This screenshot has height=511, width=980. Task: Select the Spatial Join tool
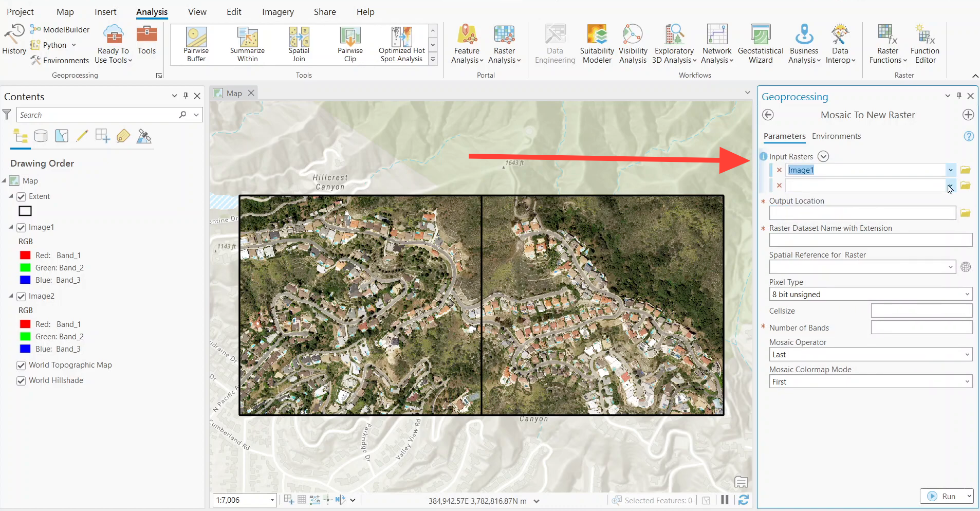click(x=299, y=44)
